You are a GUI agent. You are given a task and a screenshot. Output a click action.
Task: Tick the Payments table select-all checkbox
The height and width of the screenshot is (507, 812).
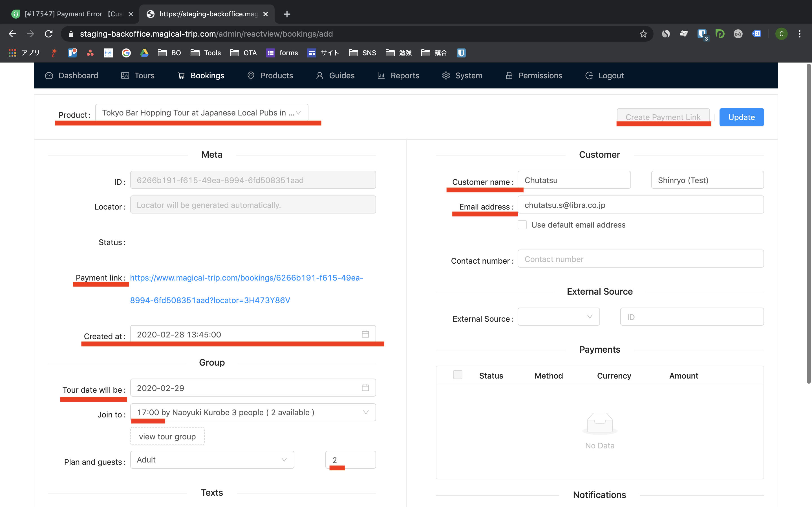pos(458,375)
